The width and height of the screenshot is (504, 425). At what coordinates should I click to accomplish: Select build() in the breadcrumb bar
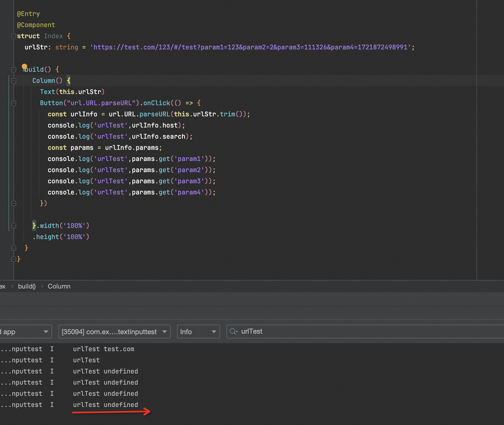pos(27,286)
